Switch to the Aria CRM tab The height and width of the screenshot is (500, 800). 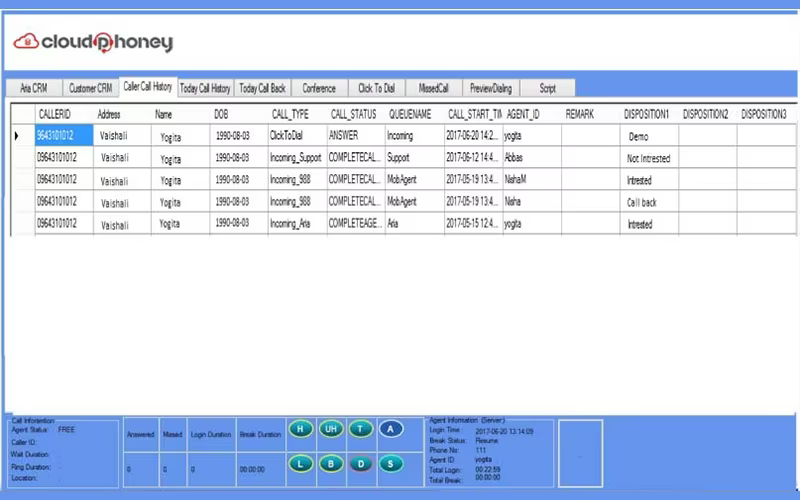coord(34,88)
